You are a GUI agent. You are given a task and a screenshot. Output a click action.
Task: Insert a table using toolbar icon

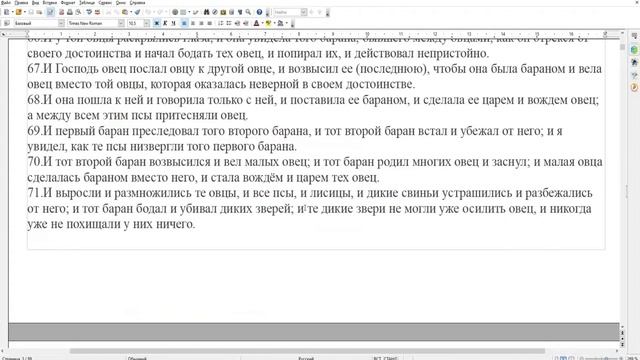[183, 12]
